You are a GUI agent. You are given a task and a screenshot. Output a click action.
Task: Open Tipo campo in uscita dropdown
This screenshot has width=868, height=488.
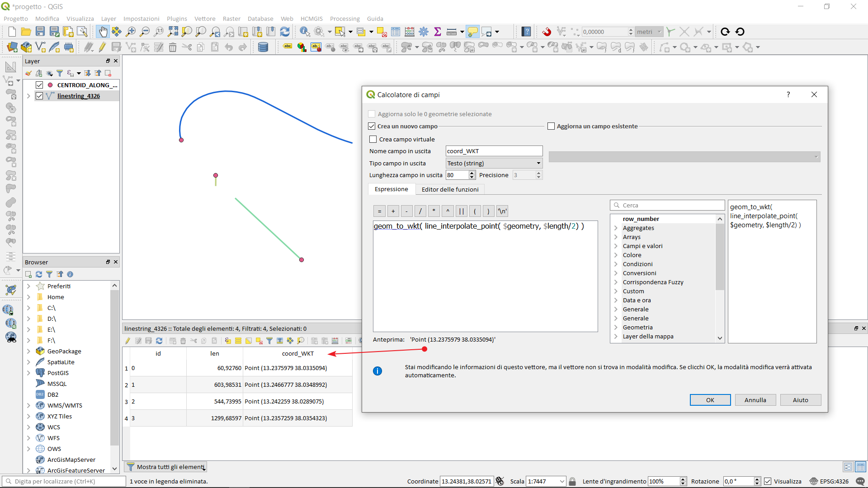494,163
